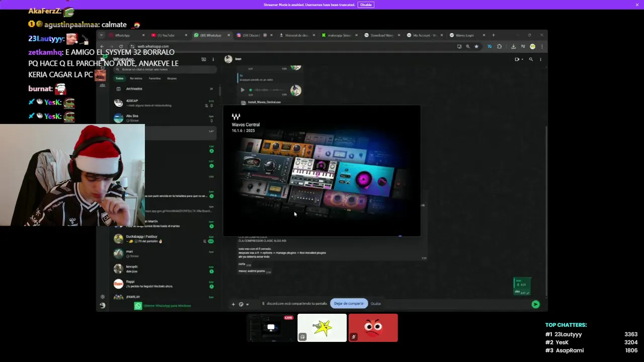The height and width of the screenshot is (362, 644).
Task: Open the ¡FAMILIA! chat
Action: [165, 297]
